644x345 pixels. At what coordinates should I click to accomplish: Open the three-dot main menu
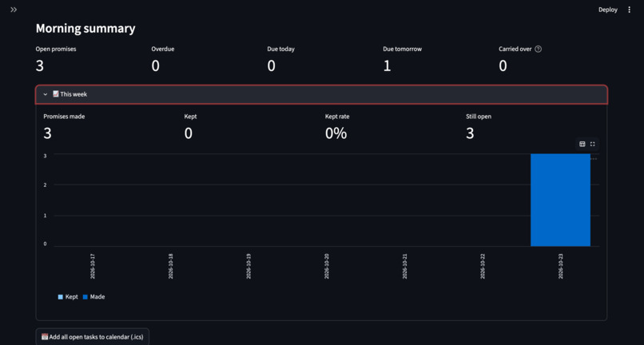click(629, 10)
